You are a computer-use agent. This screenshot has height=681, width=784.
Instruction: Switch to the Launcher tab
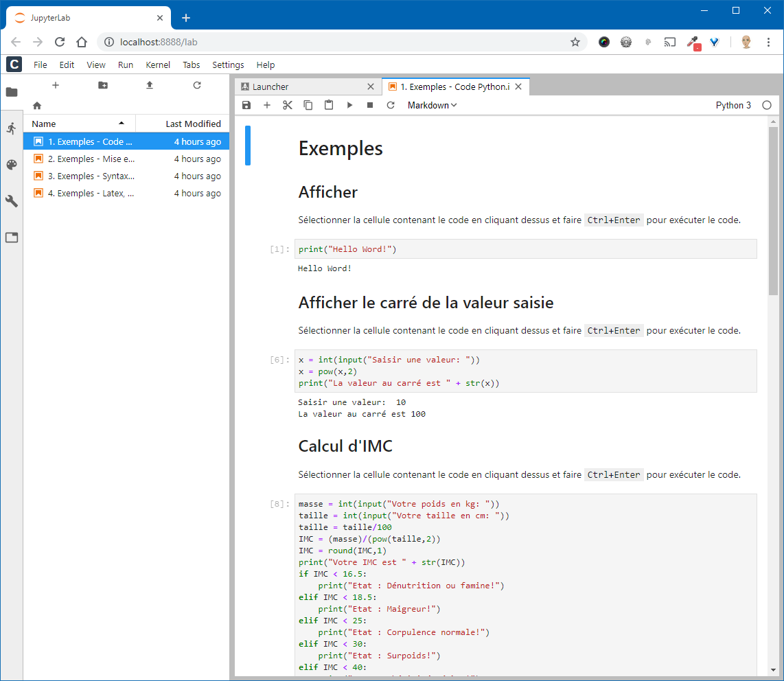pos(270,86)
